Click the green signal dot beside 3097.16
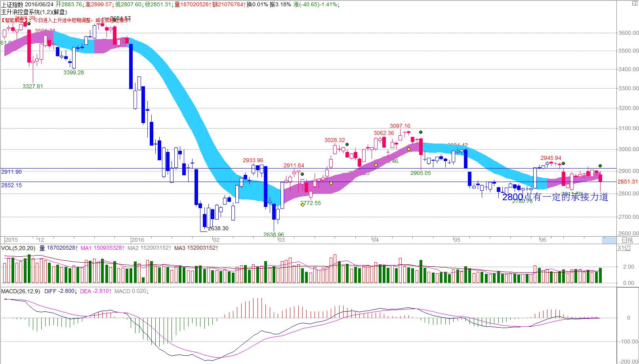Screen dimensions: 639x364 [x=421, y=132]
